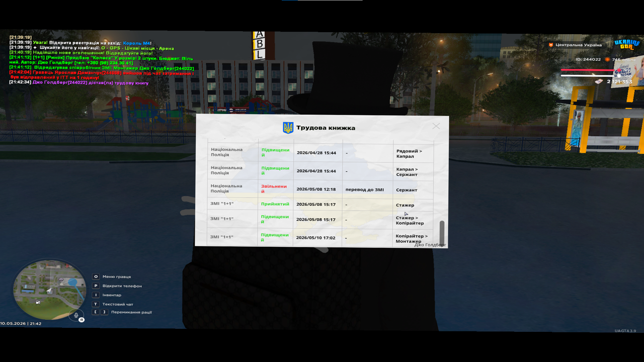Toggle the microphone voice chat icon
Viewport: 644px width, 362px height.
76,315
